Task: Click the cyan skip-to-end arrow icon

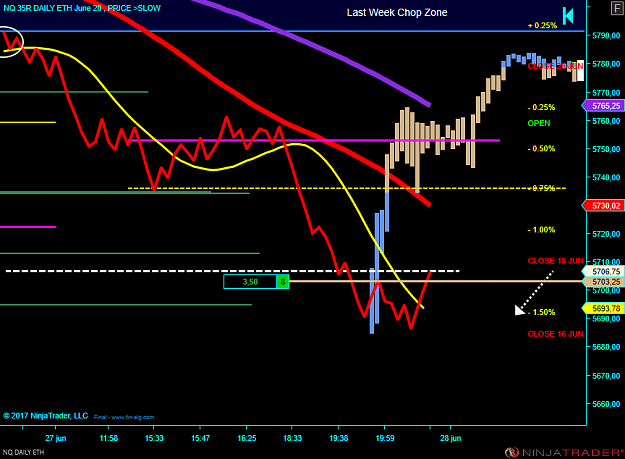Action: [x=568, y=16]
